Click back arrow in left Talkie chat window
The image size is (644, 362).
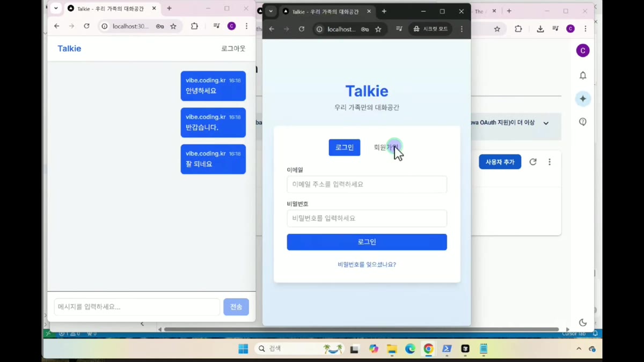(x=57, y=26)
